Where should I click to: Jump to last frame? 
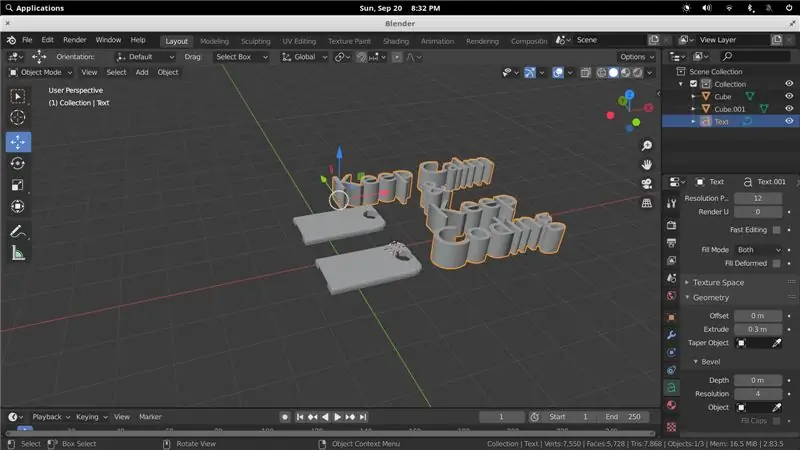pyautogui.click(x=363, y=417)
